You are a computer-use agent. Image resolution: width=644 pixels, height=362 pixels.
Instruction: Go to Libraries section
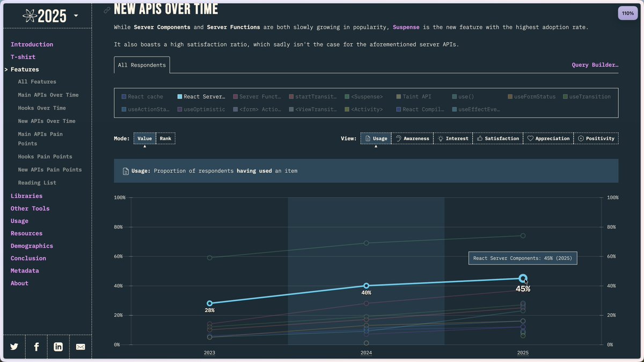(26, 196)
